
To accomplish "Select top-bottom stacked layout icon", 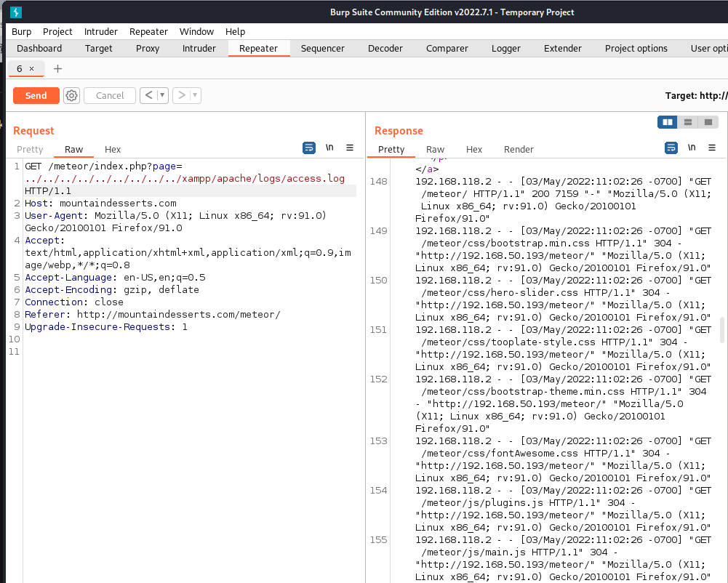I will pyautogui.click(x=687, y=122).
